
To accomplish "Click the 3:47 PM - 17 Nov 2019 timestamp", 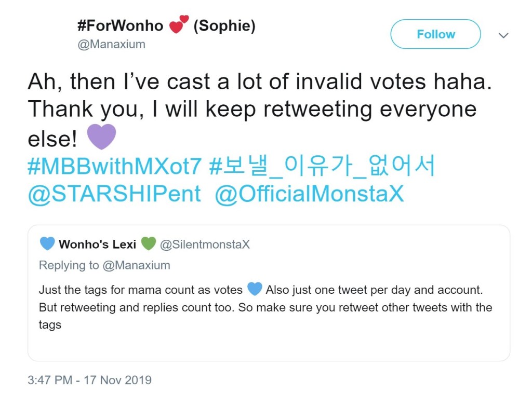I will [x=89, y=380].
